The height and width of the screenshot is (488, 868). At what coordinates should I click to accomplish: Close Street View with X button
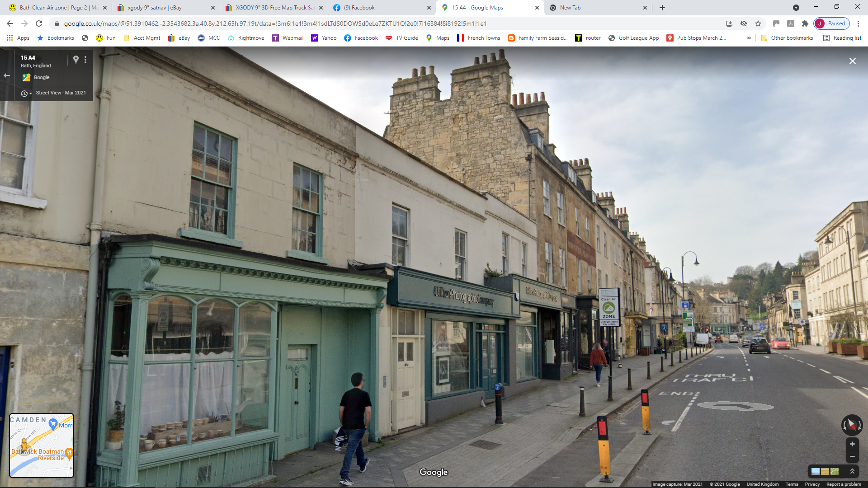[853, 61]
